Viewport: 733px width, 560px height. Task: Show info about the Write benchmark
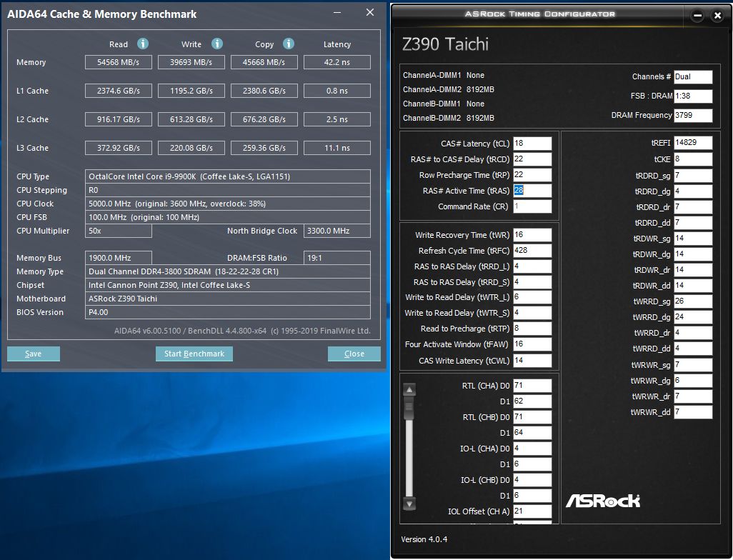point(217,44)
